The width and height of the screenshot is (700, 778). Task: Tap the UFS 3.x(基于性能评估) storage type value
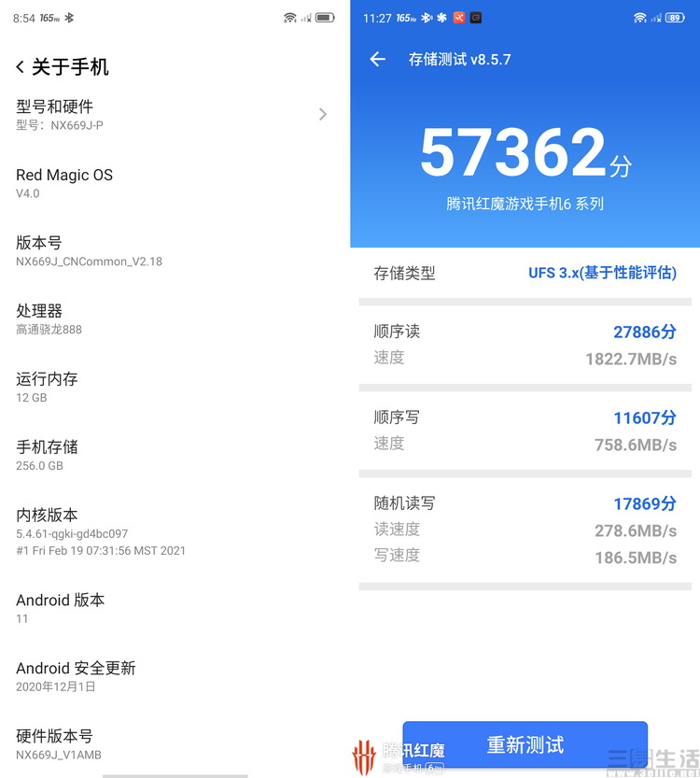[602, 273]
